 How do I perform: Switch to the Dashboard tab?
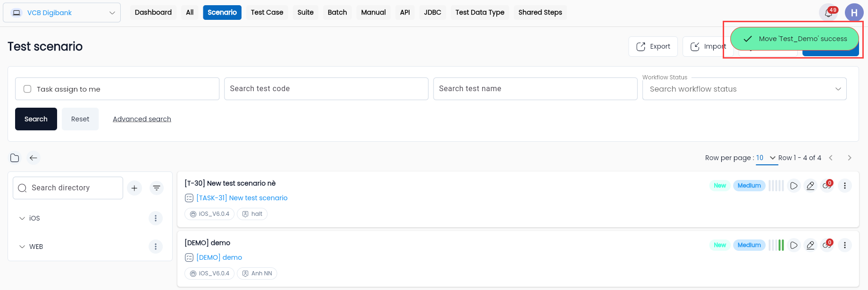[x=153, y=12]
